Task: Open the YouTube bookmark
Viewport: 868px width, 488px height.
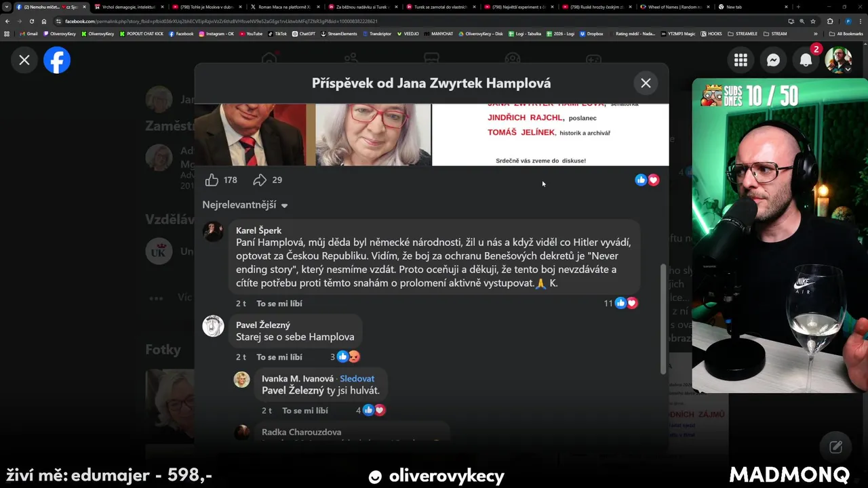Action: 250,33
